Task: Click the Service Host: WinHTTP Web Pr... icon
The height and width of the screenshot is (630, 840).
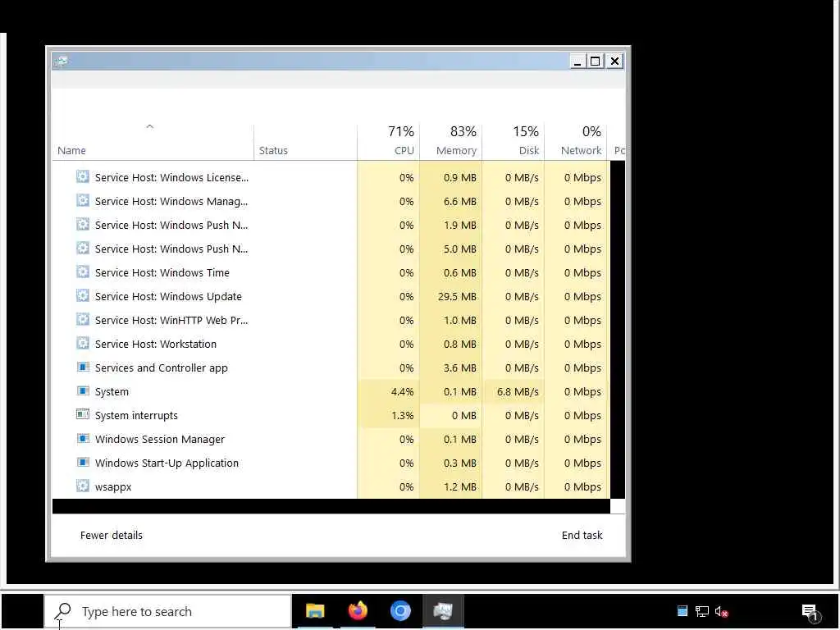Action: pos(83,319)
